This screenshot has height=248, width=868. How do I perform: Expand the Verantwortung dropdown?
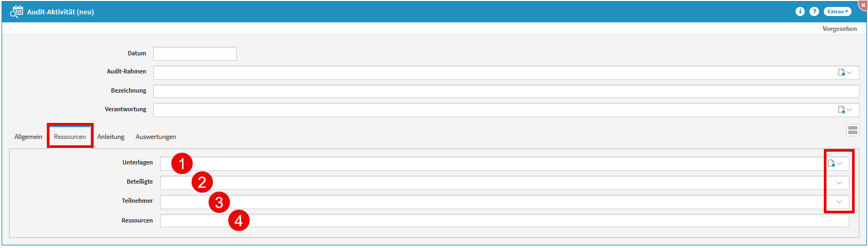850,110
